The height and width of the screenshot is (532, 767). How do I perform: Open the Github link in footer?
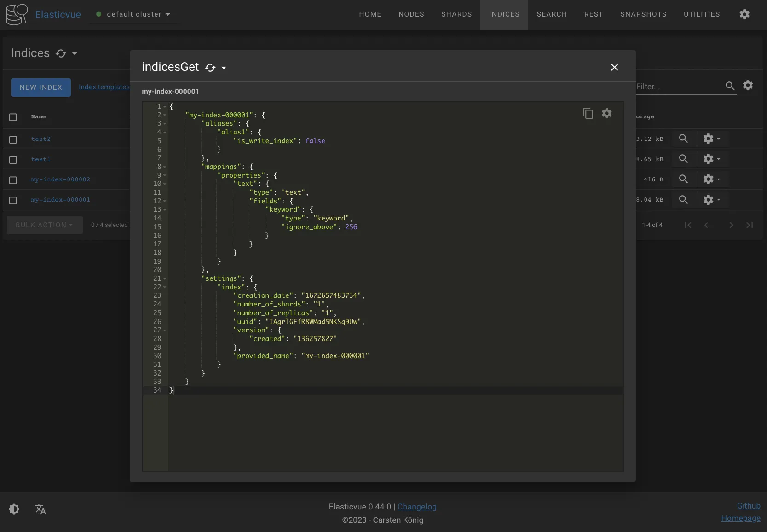coord(749,506)
